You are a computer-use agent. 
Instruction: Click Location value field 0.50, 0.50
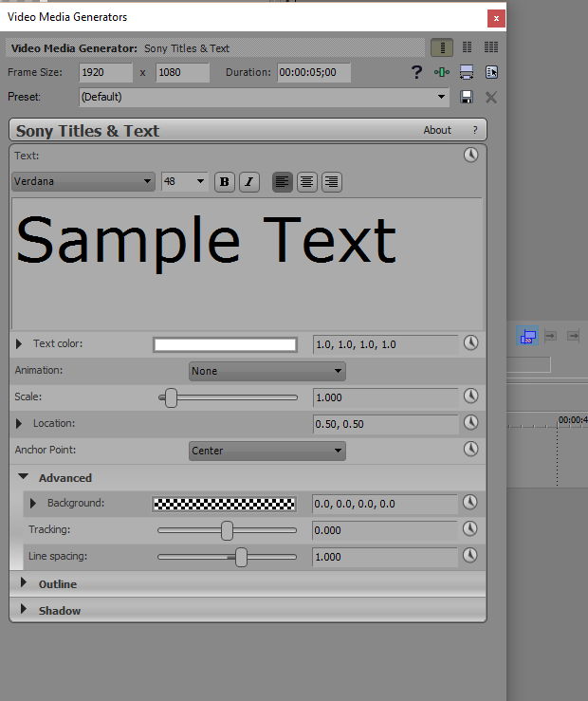386,424
